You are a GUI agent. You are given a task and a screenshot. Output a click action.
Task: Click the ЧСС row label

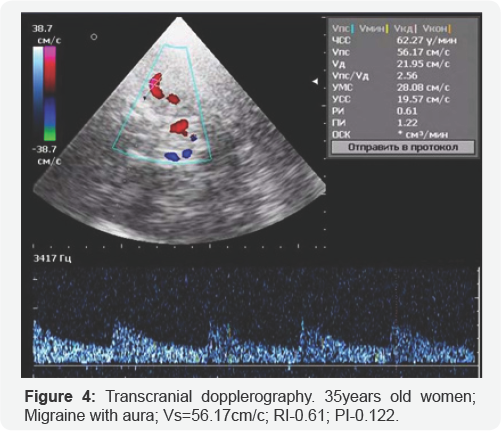[x=341, y=41]
